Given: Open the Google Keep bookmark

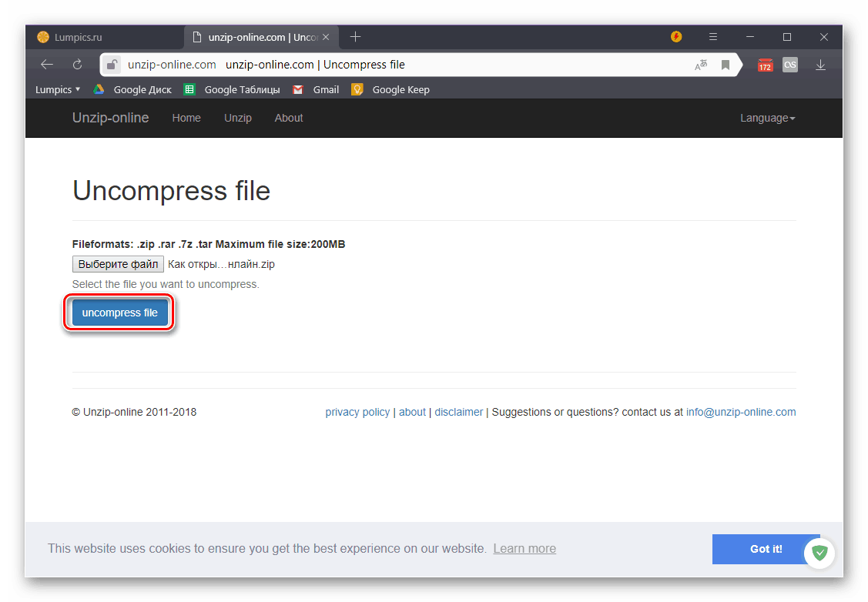Looking at the screenshot, I should (390, 89).
